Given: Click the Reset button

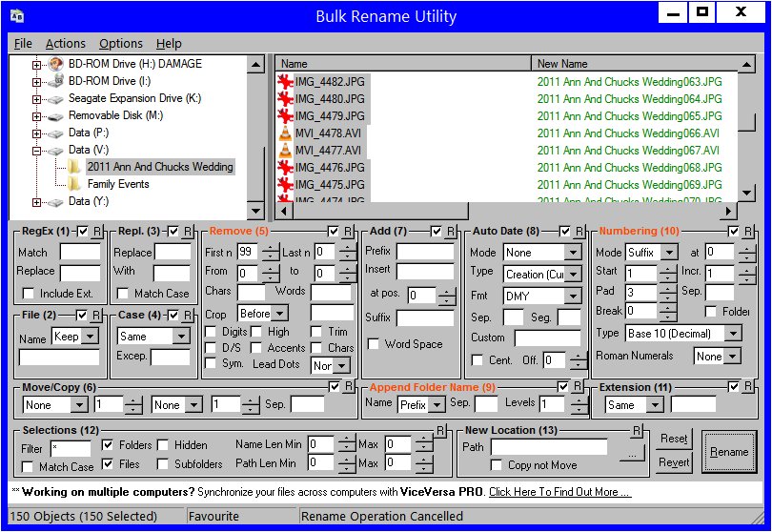Looking at the screenshot, I should point(674,439).
